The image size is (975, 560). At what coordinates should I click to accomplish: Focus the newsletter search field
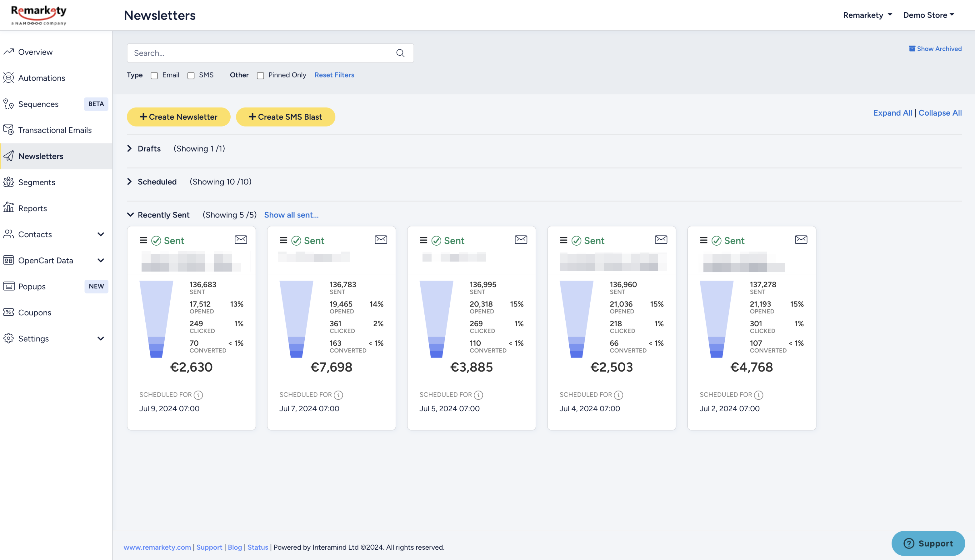pos(270,53)
